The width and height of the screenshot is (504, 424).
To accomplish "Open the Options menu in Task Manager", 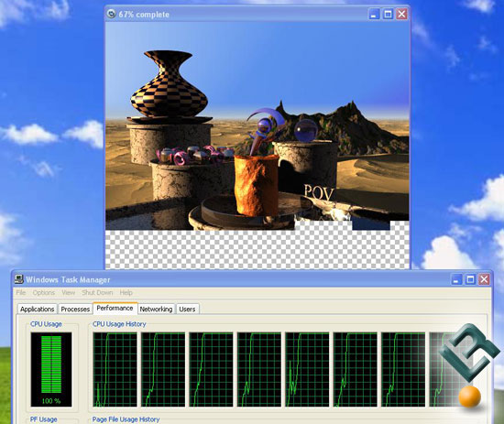I will (44, 293).
